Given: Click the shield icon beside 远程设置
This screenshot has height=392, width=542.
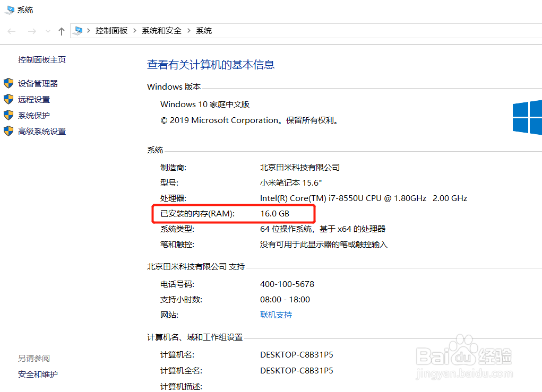Looking at the screenshot, I should [8, 99].
